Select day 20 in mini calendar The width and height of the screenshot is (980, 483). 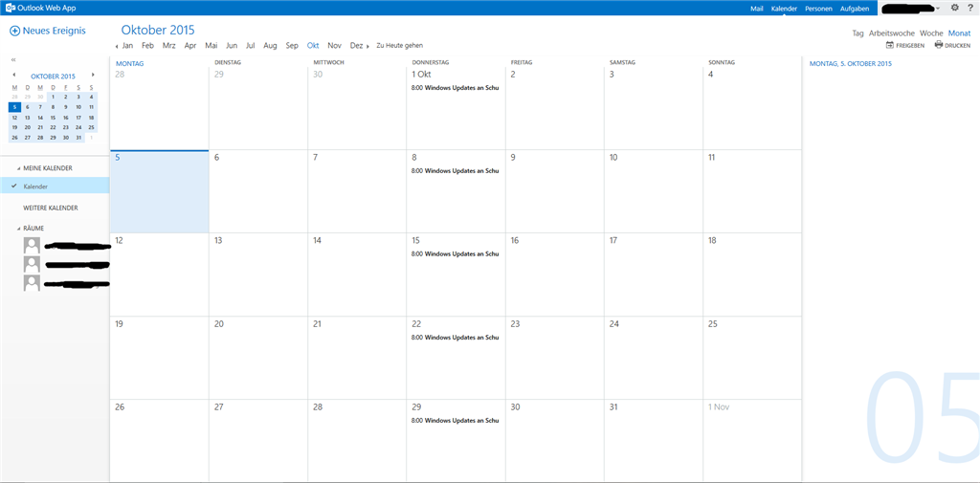[28, 127]
